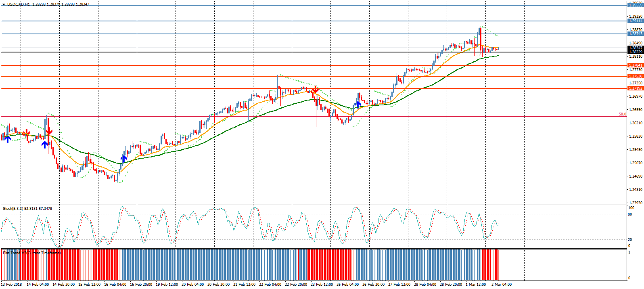Click the red down arrow near 23 Feb
Screen dimensions: 644x289
click(315, 90)
